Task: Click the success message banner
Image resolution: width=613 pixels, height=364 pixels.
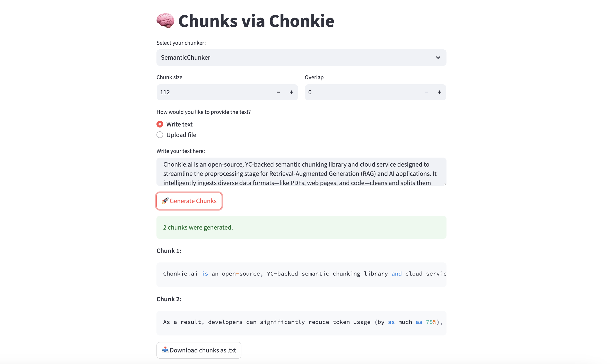Action: click(x=301, y=227)
